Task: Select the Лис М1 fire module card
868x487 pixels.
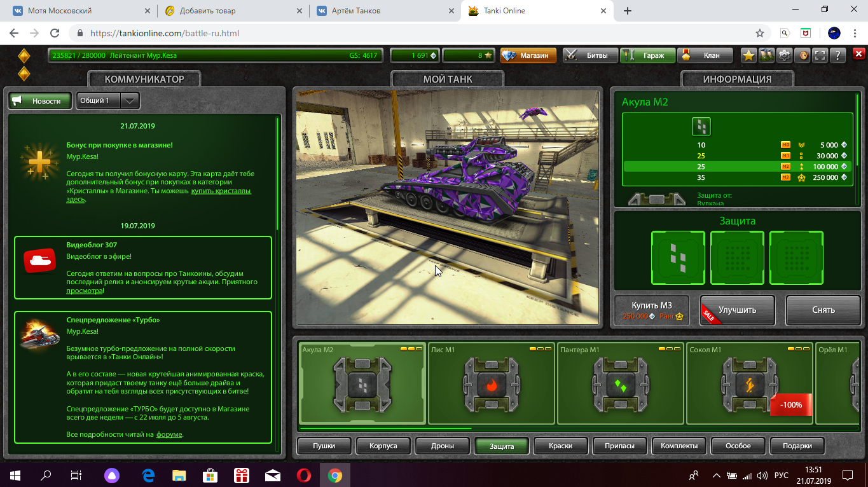Action: coord(492,383)
